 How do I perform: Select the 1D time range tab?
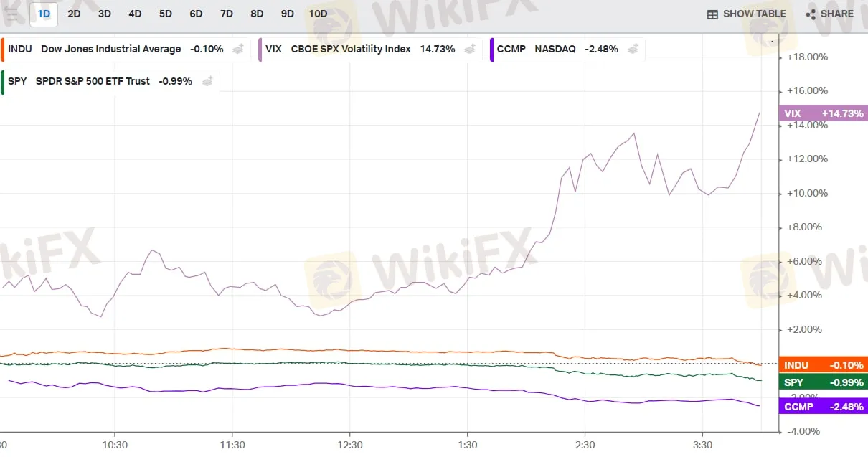44,14
